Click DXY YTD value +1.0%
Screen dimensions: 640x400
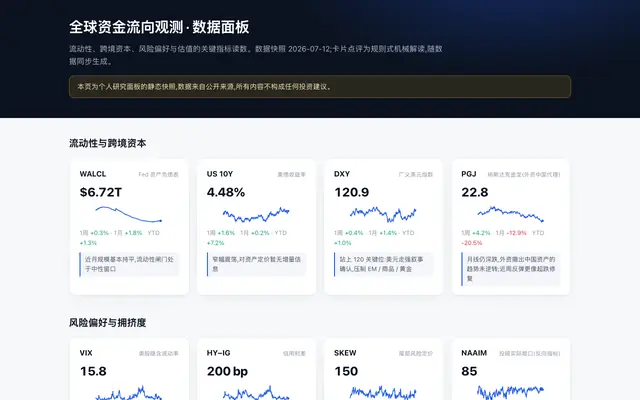point(342,243)
